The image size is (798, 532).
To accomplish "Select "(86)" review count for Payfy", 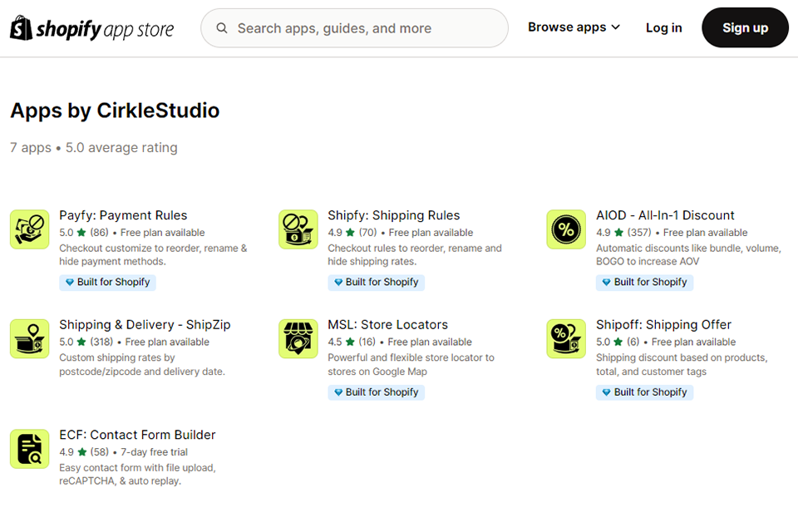I will tap(99, 233).
